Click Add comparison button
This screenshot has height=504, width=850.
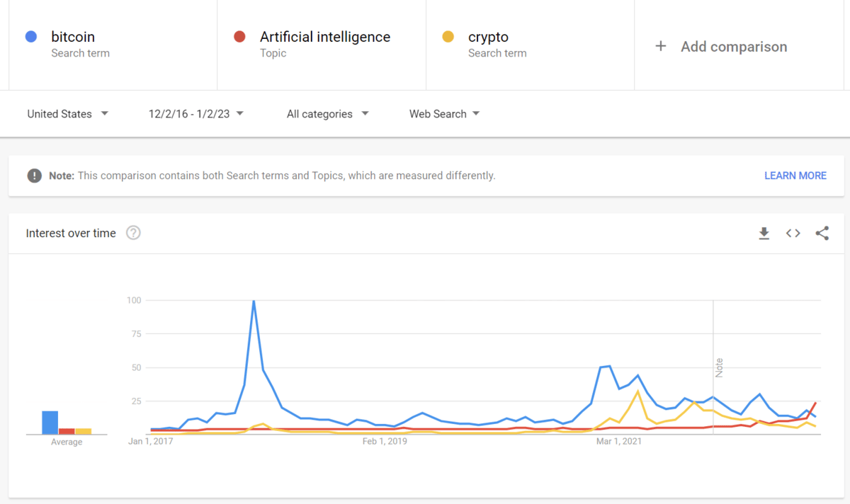point(734,47)
